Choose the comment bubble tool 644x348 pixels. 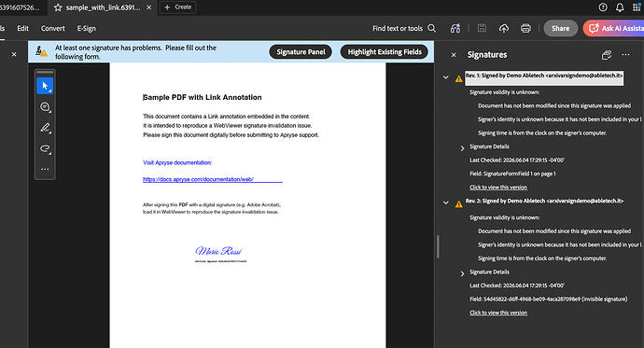click(x=45, y=106)
